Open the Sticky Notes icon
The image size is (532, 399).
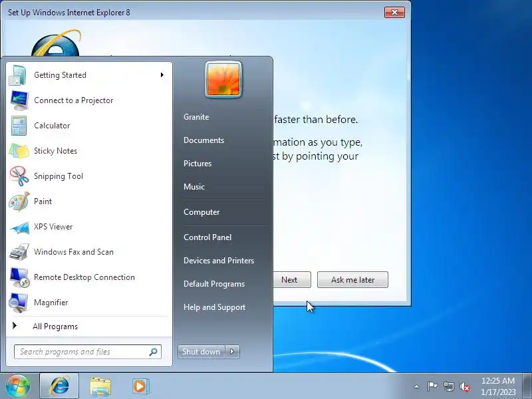pyautogui.click(x=19, y=151)
